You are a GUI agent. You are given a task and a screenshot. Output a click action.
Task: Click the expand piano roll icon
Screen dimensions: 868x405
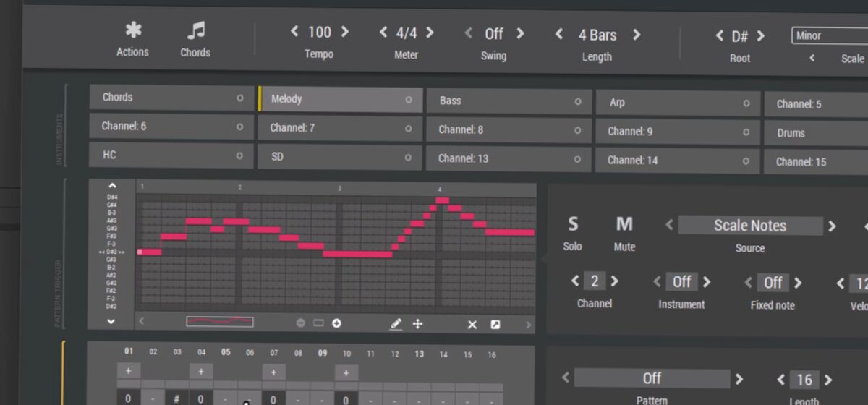pos(495,325)
